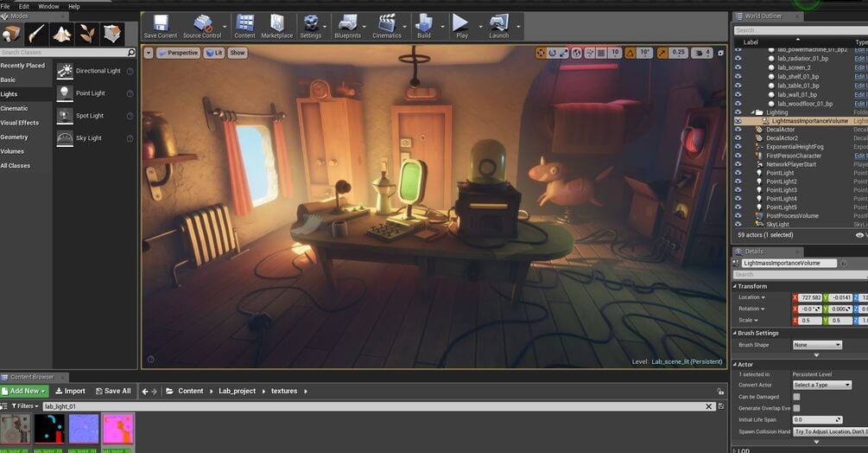Toggle rotation snapping in viewport

tap(630, 53)
